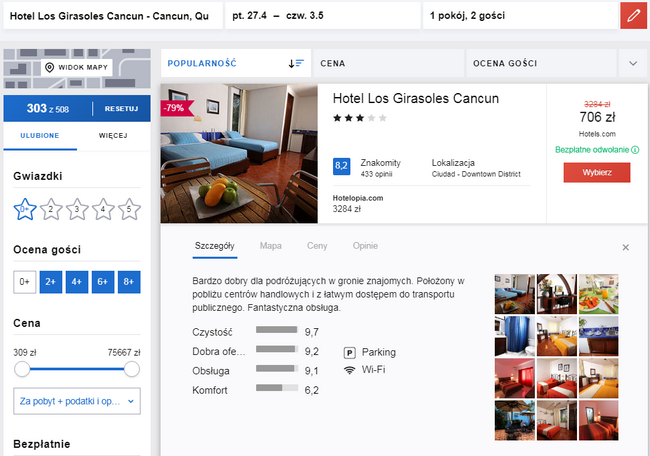Click the sort order icon beside Popularność

click(x=296, y=63)
